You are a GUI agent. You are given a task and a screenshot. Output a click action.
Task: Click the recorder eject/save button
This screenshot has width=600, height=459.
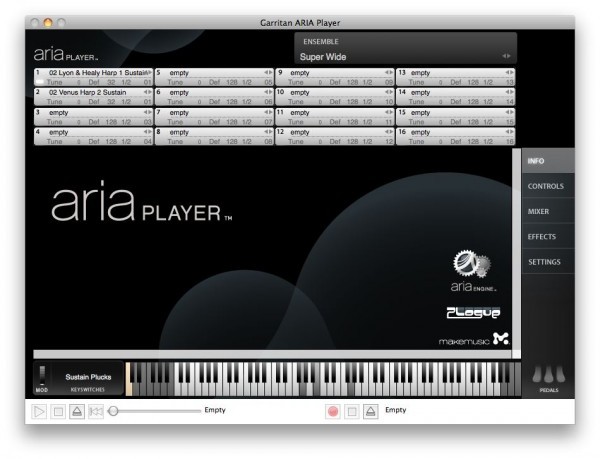pyautogui.click(x=370, y=412)
